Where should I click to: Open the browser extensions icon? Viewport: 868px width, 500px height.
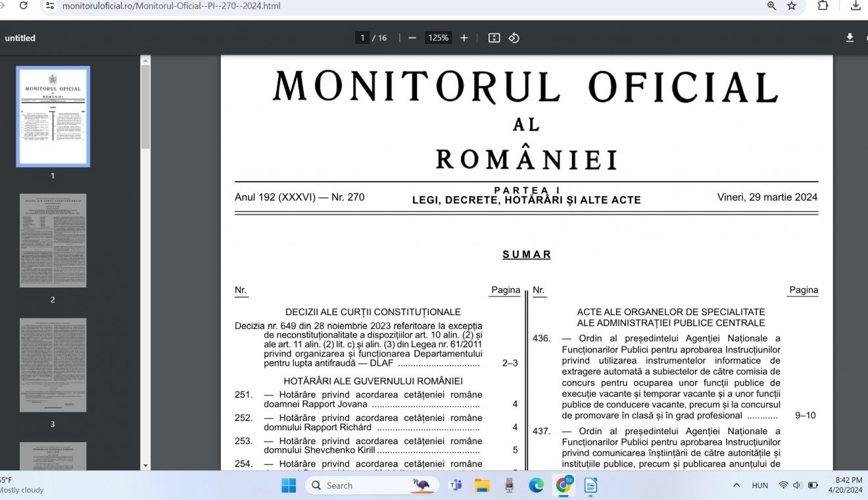[823, 5]
